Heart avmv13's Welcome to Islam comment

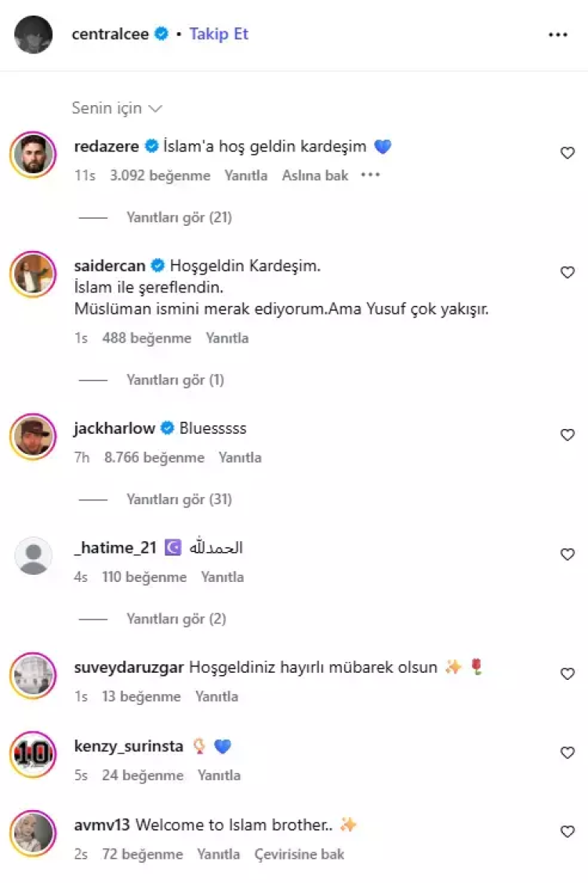[x=568, y=831]
